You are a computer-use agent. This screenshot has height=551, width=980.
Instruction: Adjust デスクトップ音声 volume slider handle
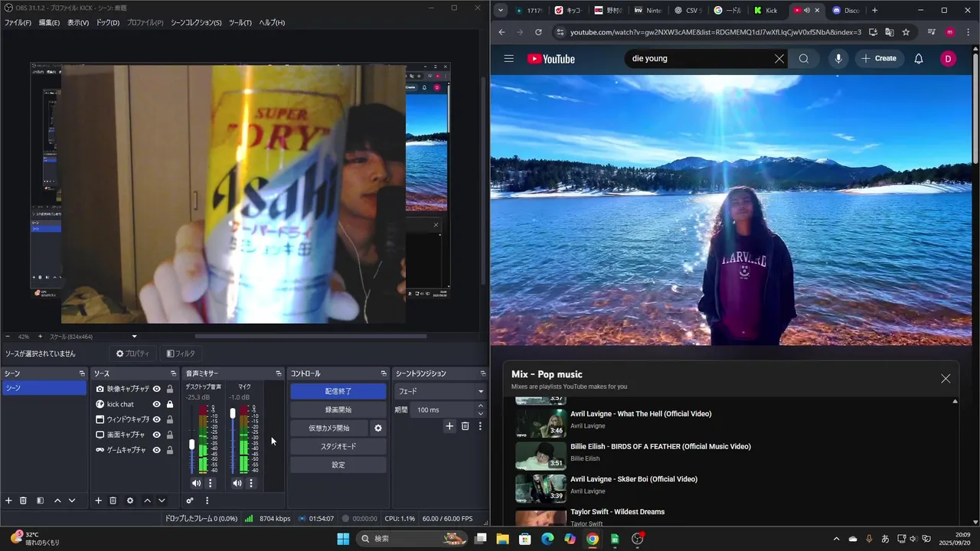(x=192, y=445)
